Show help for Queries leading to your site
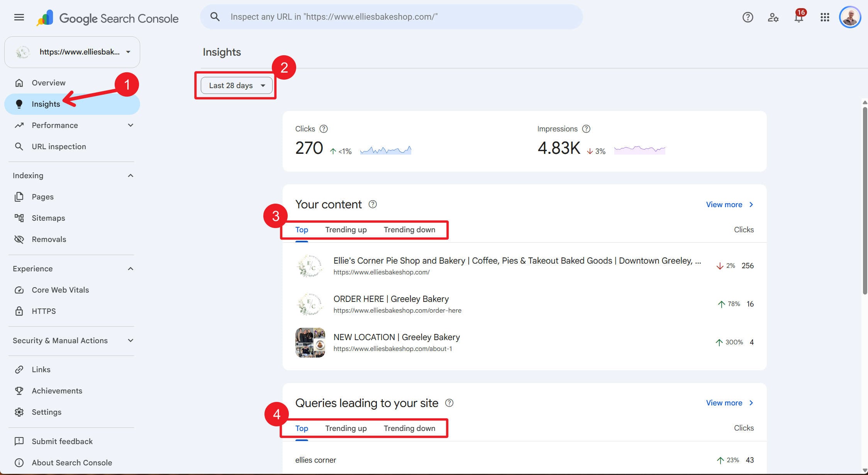This screenshot has width=868, height=475. coord(449,403)
